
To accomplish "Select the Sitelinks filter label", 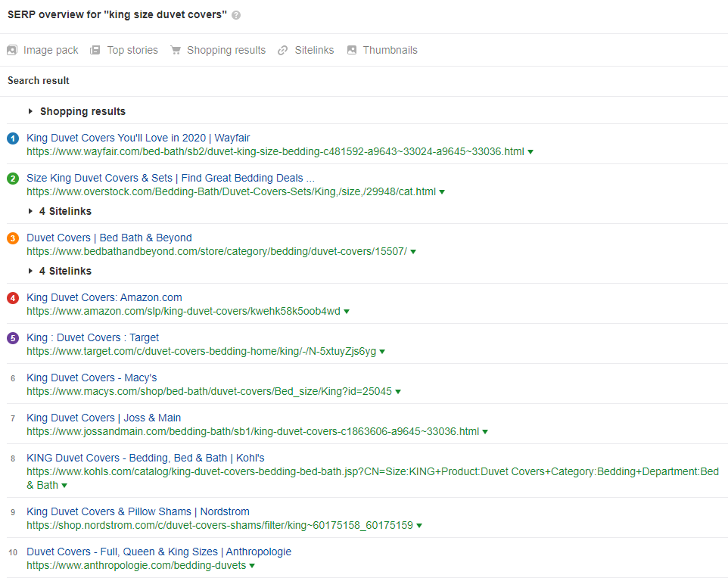I will [314, 50].
